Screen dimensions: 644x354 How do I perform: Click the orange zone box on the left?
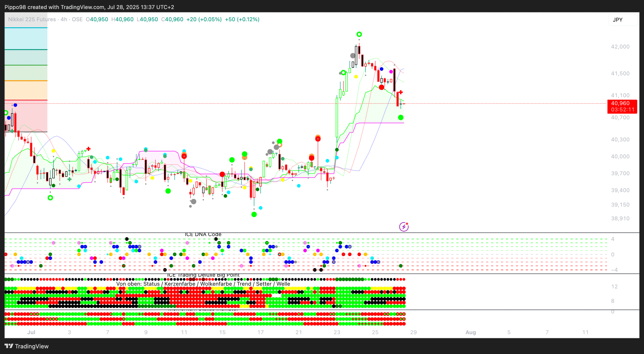(26, 90)
